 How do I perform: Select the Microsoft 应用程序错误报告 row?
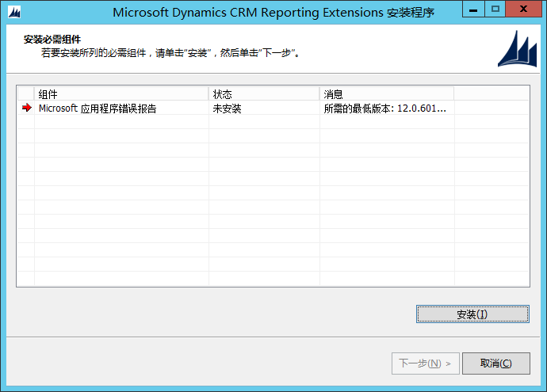click(273, 108)
